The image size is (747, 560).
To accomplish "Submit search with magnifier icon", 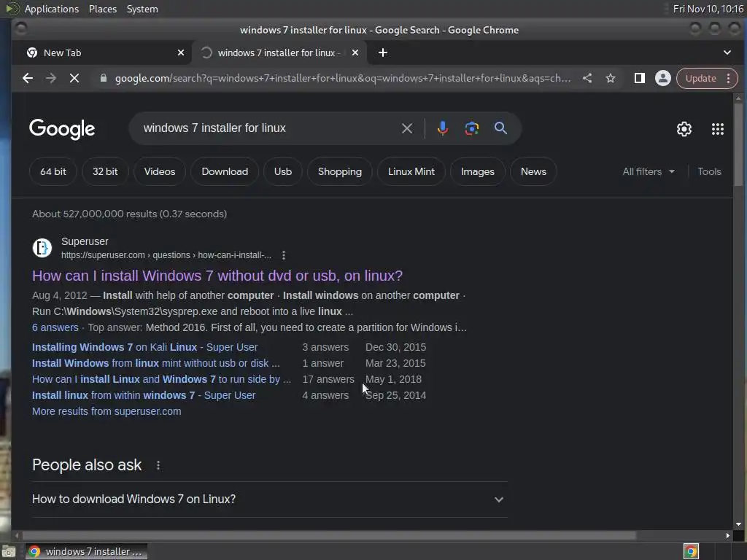I will tap(500, 128).
